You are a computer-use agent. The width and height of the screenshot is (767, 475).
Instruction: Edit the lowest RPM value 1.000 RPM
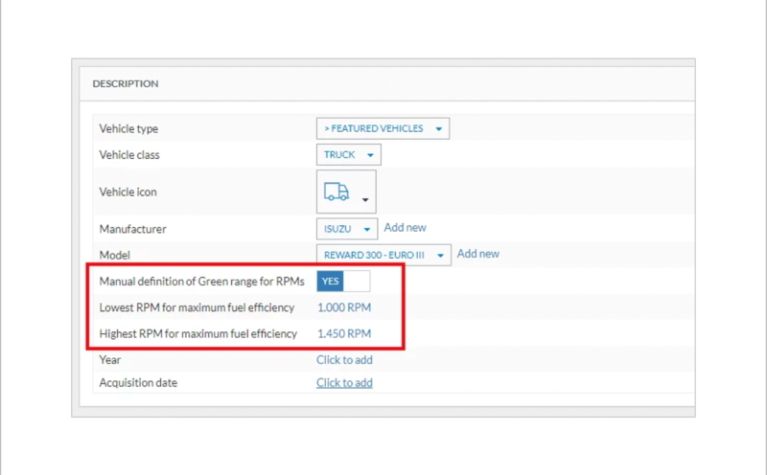(344, 307)
